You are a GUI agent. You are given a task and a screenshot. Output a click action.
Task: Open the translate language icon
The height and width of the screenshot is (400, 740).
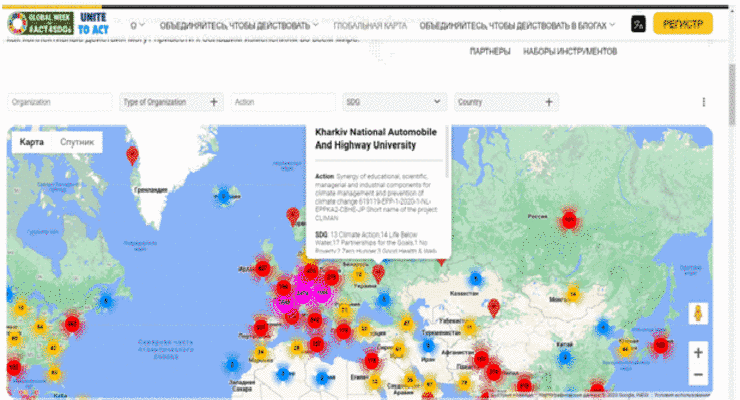pyautogui.click(x=638, y=24)
